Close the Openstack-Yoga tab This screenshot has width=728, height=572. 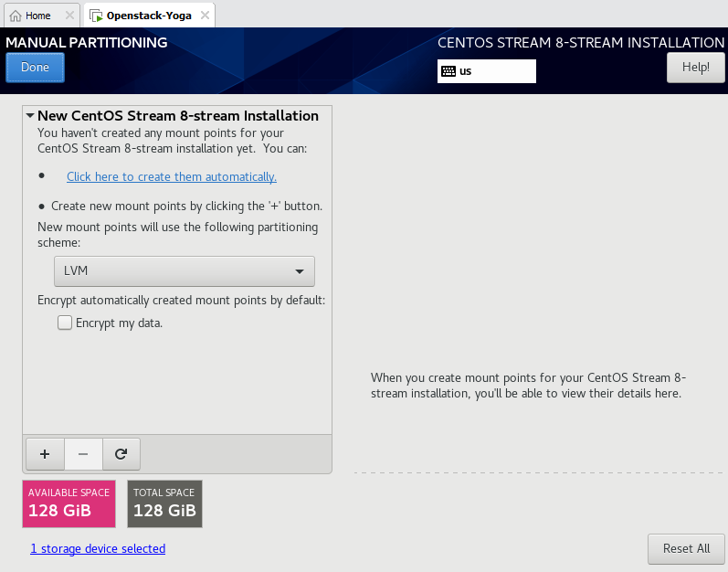click(x=205, y=16)
